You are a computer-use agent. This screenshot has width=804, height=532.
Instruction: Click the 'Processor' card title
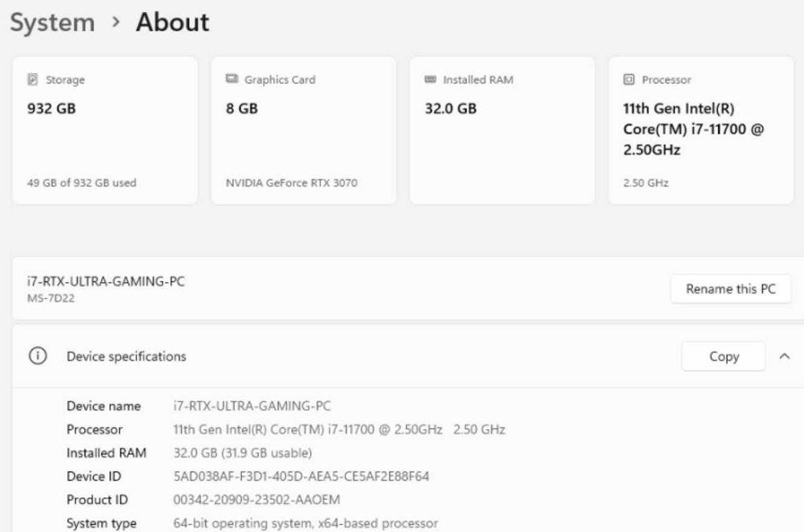667,80
